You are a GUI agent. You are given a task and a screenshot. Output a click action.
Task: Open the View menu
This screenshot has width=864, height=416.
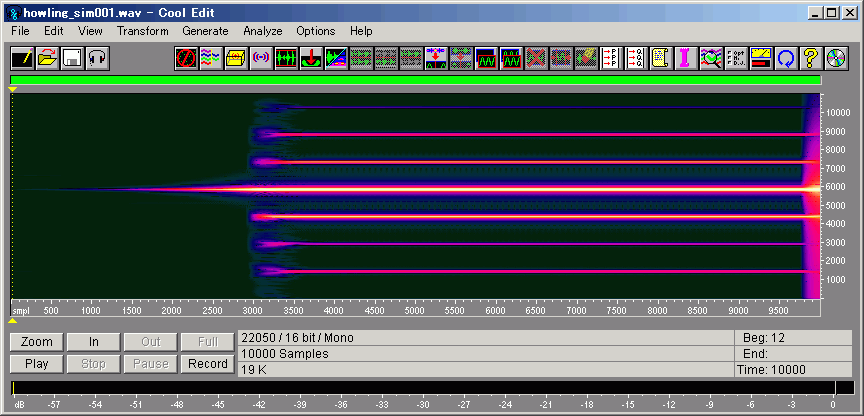[90, 31]
